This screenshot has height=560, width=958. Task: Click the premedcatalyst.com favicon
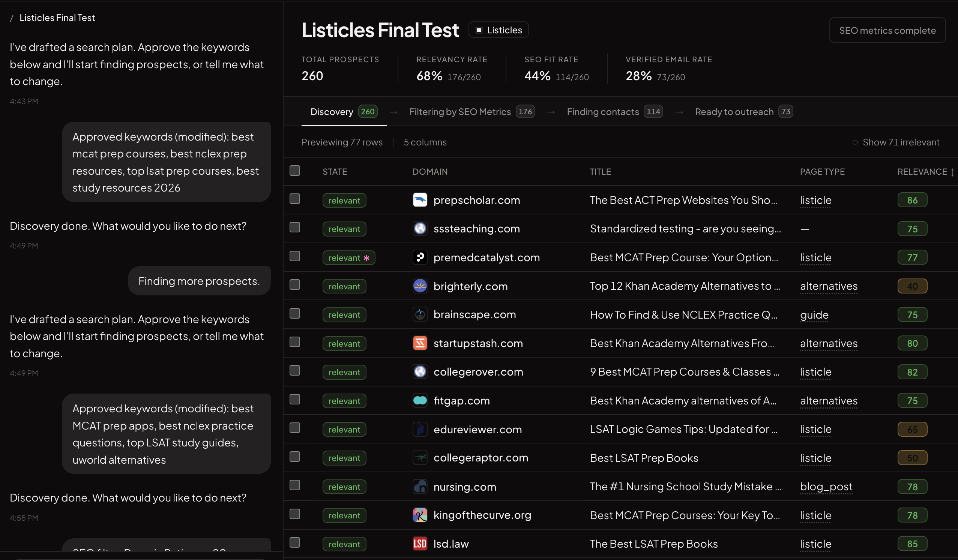(420, 257)
